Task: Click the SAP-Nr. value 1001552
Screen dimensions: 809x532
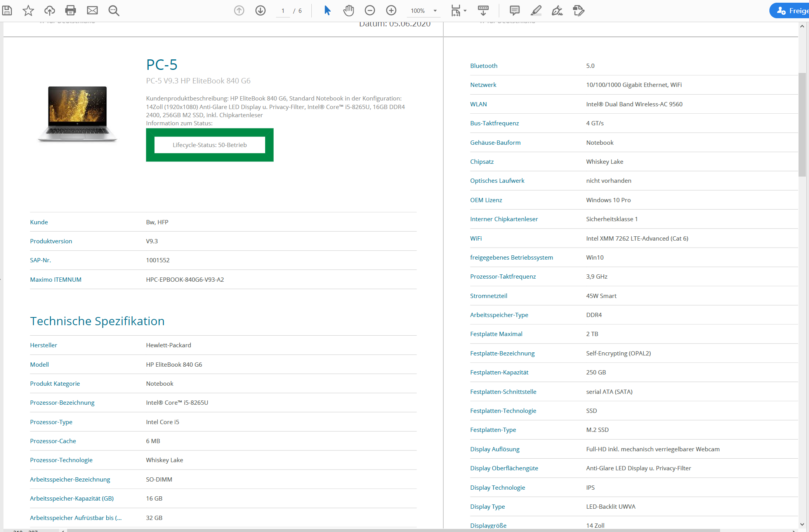Action: click(158, 260)
